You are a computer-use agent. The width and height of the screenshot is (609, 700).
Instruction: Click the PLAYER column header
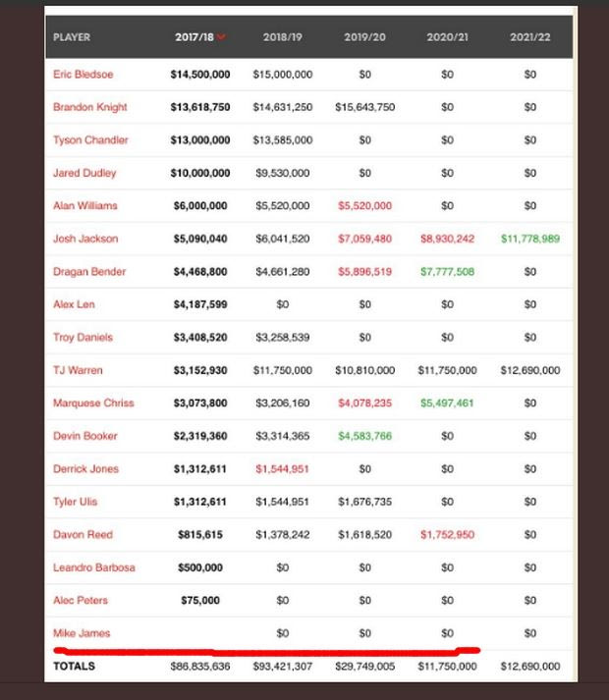click(x=72, y=37)
